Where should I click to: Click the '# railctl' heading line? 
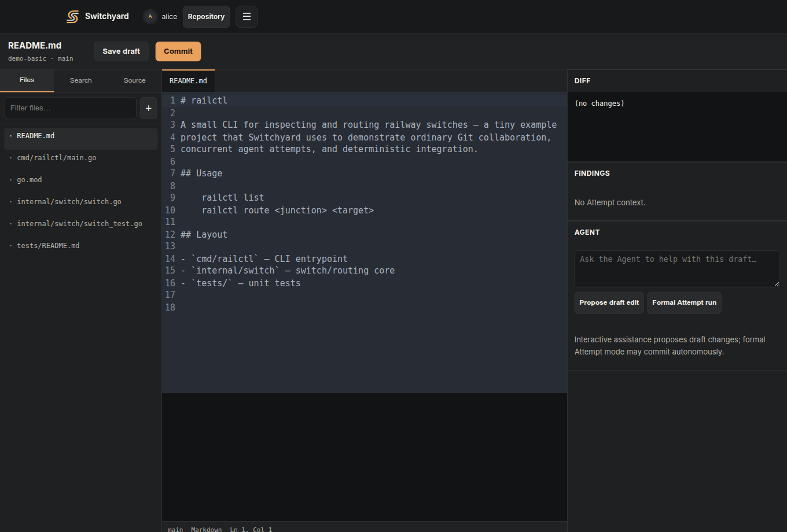coord(204,101)
